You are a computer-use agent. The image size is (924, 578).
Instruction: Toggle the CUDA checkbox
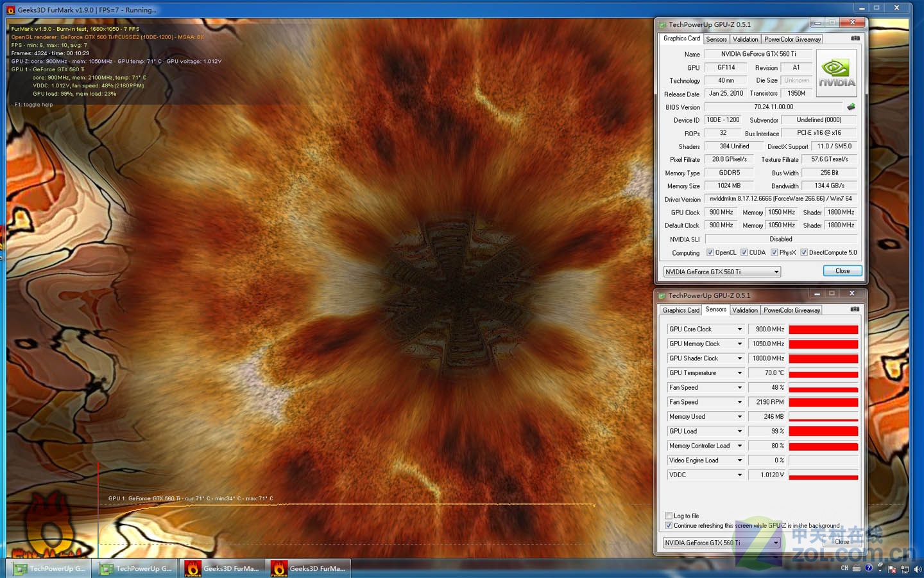[744, 252]
